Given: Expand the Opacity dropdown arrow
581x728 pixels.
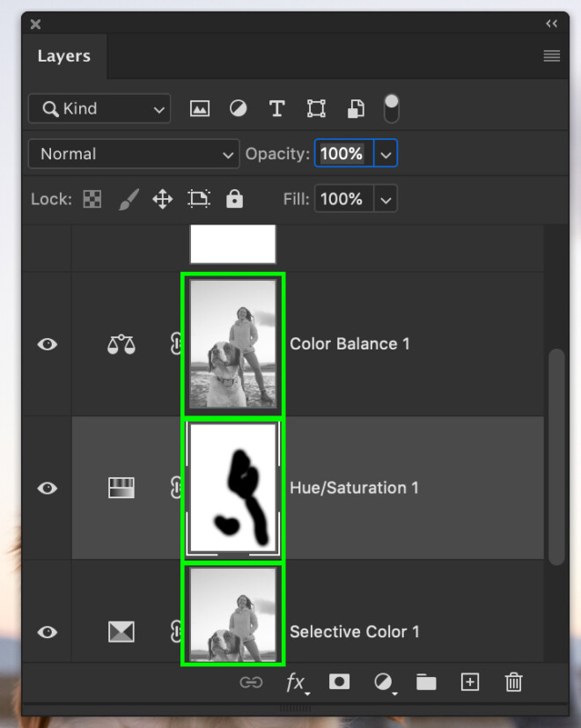Looking at the screenshot, I should [386, 153].
